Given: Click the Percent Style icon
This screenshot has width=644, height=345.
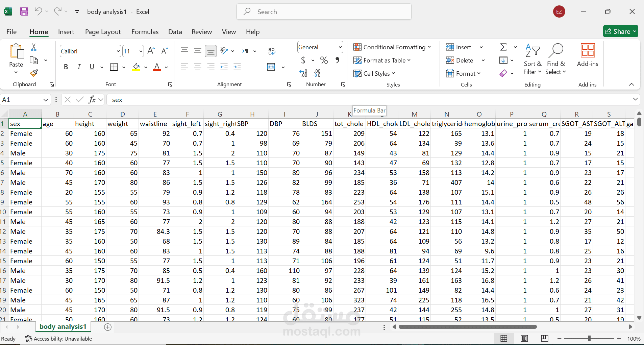Looking at the screenshot, I should tap(324, 60).
